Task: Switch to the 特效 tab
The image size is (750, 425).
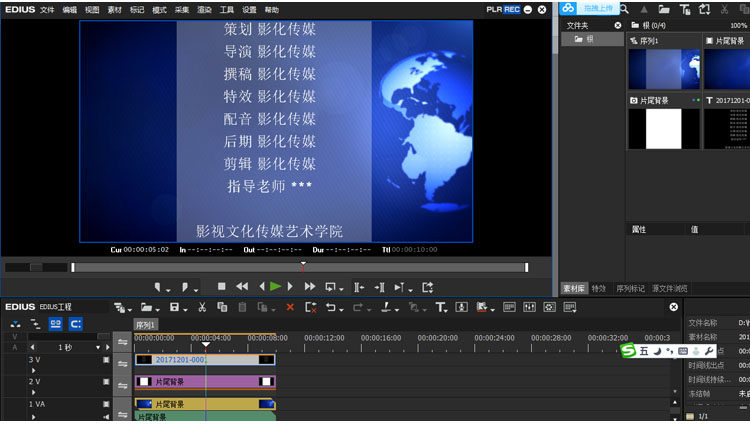Action: [x=598, y=288]
